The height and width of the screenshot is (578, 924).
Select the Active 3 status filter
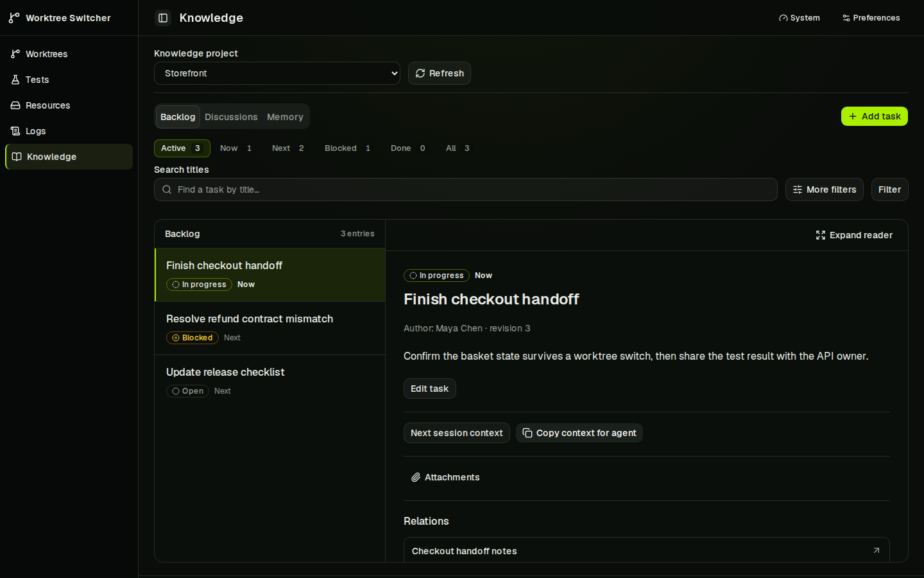(182, 148)
